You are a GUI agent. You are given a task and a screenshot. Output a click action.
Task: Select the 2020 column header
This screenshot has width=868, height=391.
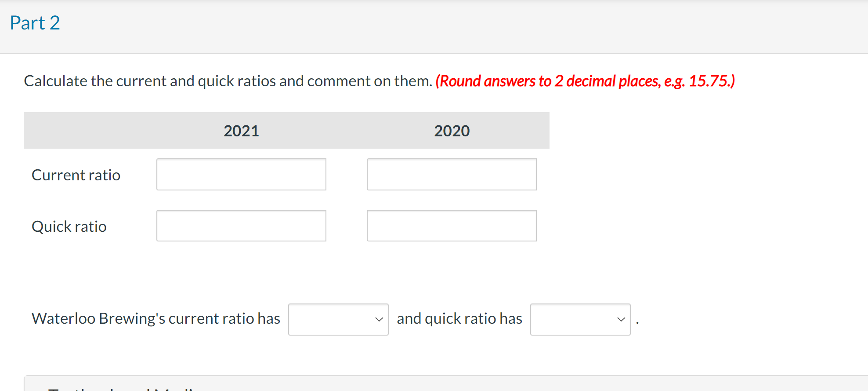(x=452, y=131)
